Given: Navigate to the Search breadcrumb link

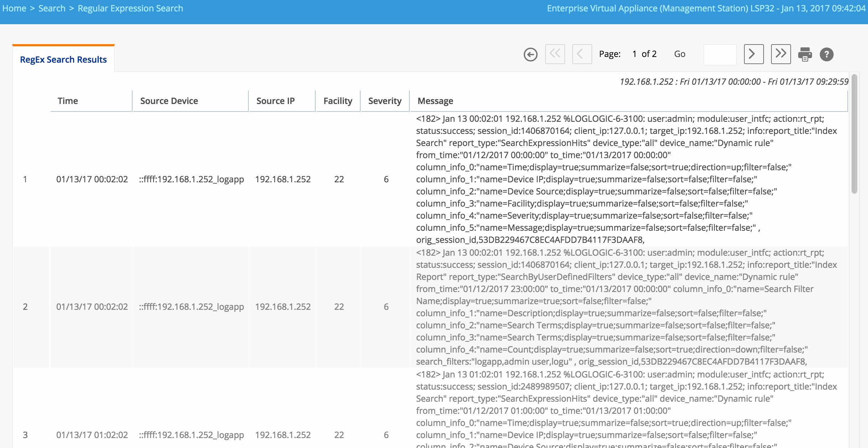Looking at the screenshot, I should click(x=52, y=9).
